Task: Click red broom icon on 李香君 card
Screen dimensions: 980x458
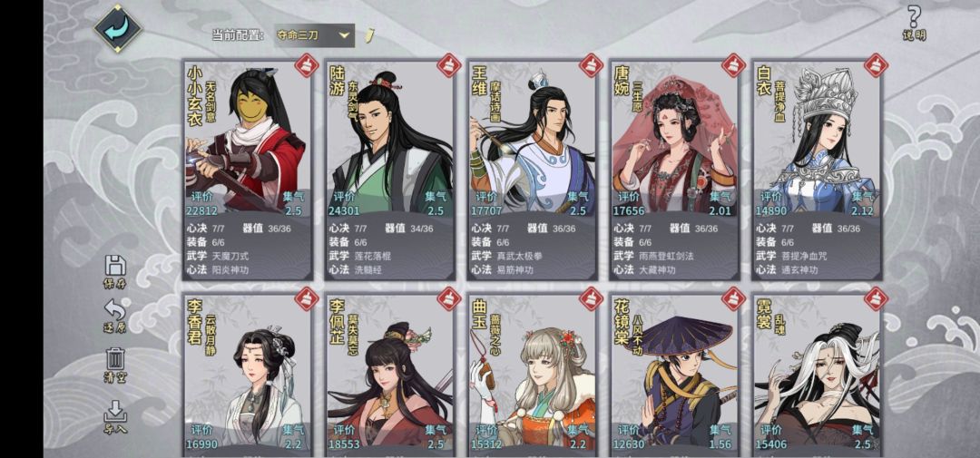Action: pos(307,298)
